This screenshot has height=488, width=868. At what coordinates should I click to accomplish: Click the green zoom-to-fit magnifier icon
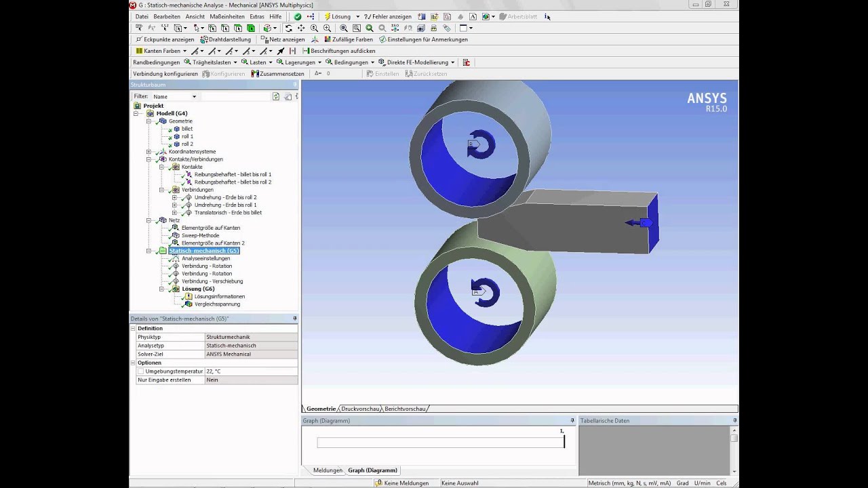(x=370, y=28)
